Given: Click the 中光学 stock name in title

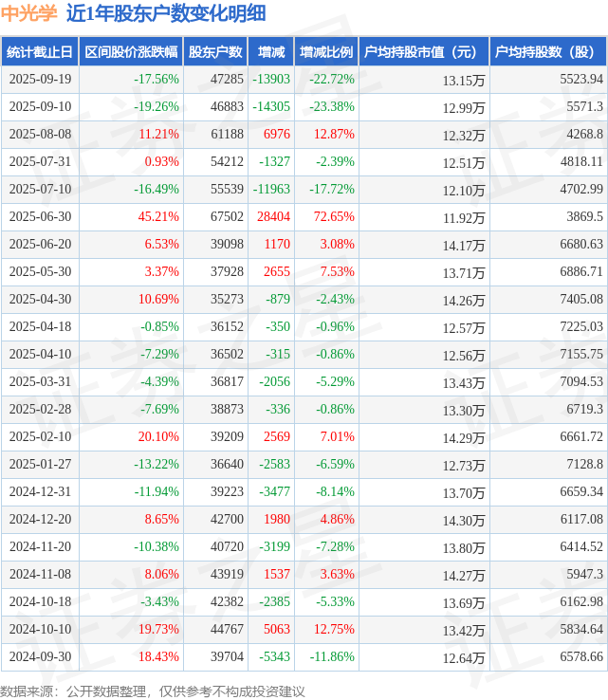Looking at the screenshot, I should [29, 13].
